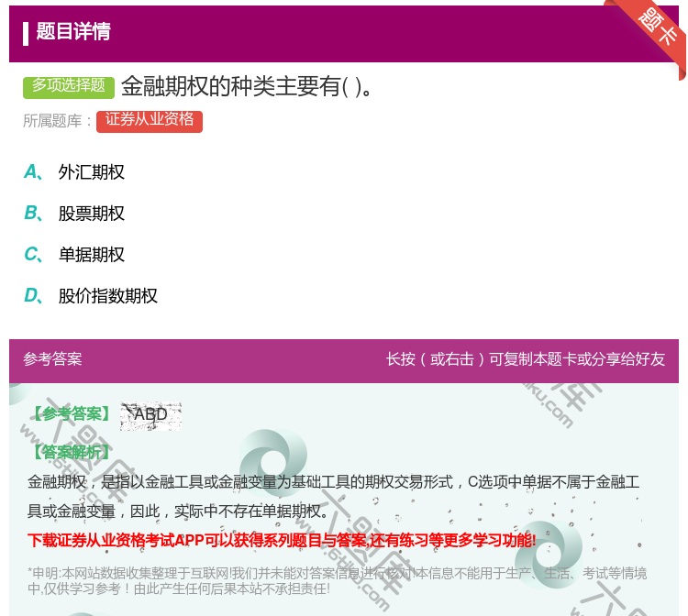Choose answer option 股票期权
The width and height of the screenshot is (688, 616).
pyautogui.click(x=92, y=214)
